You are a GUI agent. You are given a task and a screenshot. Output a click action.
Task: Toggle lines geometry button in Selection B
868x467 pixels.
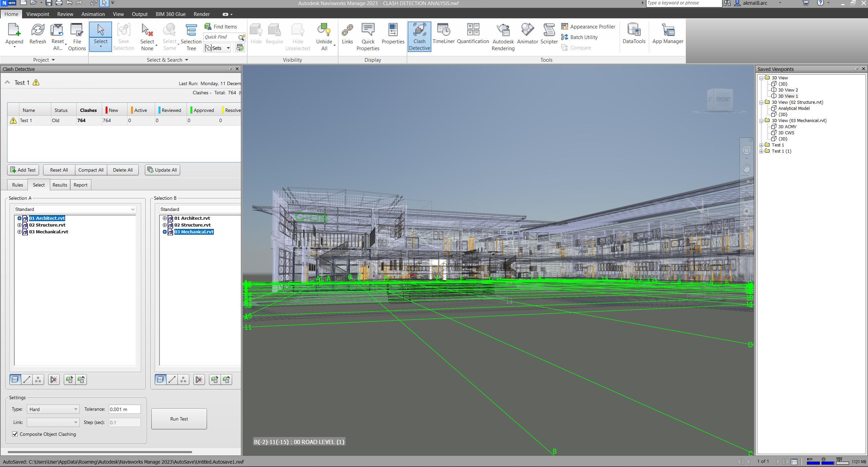coord(172,380)
